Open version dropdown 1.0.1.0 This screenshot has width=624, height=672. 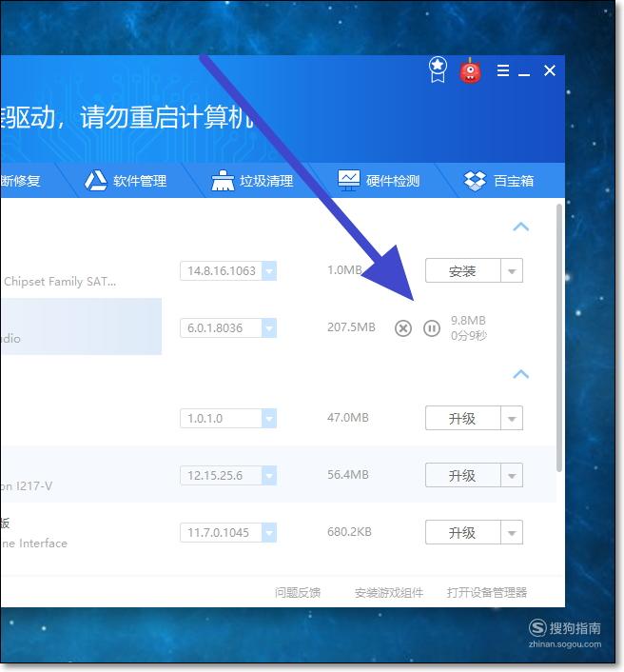pos(269,418)
